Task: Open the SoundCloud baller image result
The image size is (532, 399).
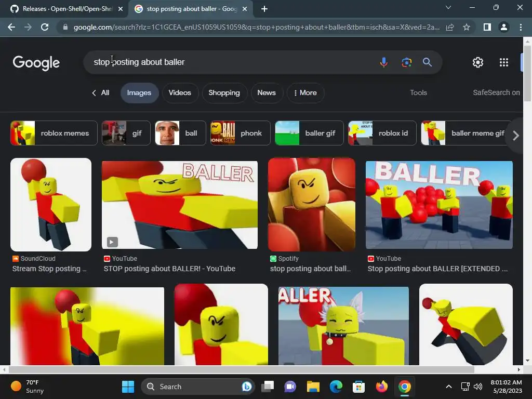Action: point(51,205)
